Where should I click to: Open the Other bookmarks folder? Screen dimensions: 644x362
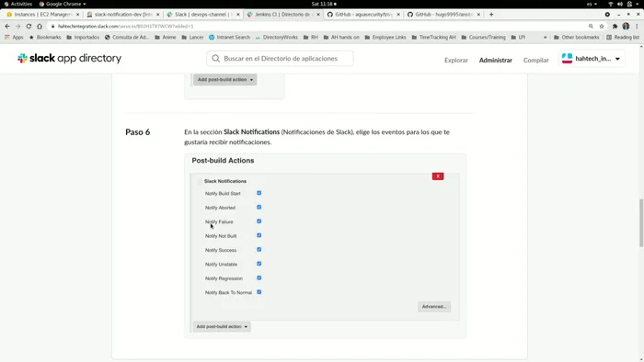click(x=576, y=38)
